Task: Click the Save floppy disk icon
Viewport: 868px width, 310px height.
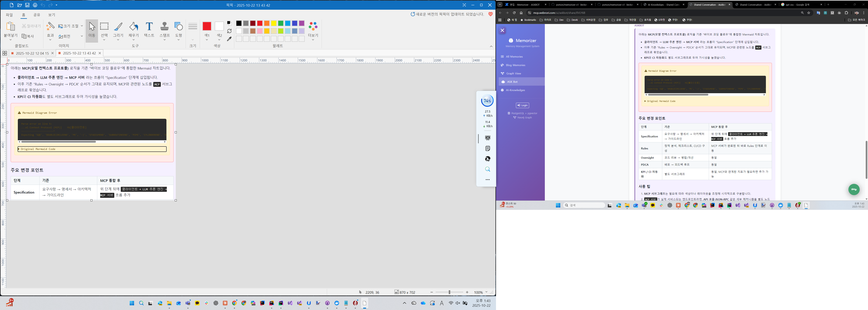Action: click(x=27, y=5)
